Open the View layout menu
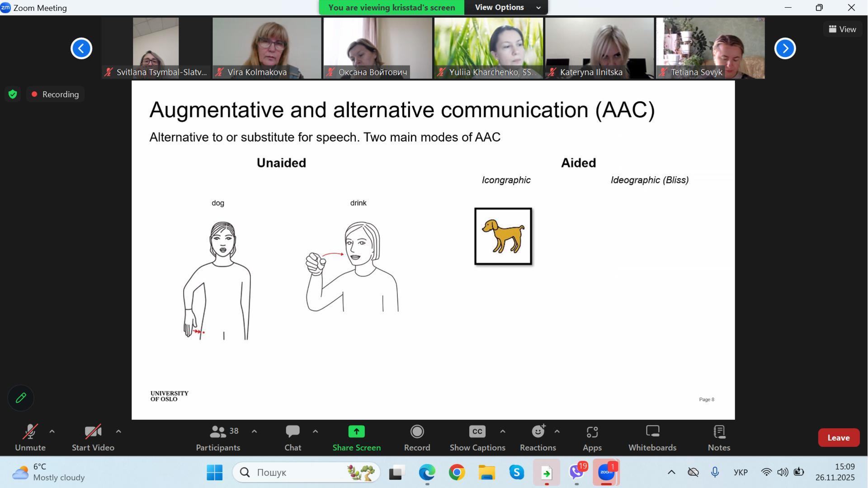The width and height of the screenshot is (868, 488). pyautogui.click(x=842, y=29)
